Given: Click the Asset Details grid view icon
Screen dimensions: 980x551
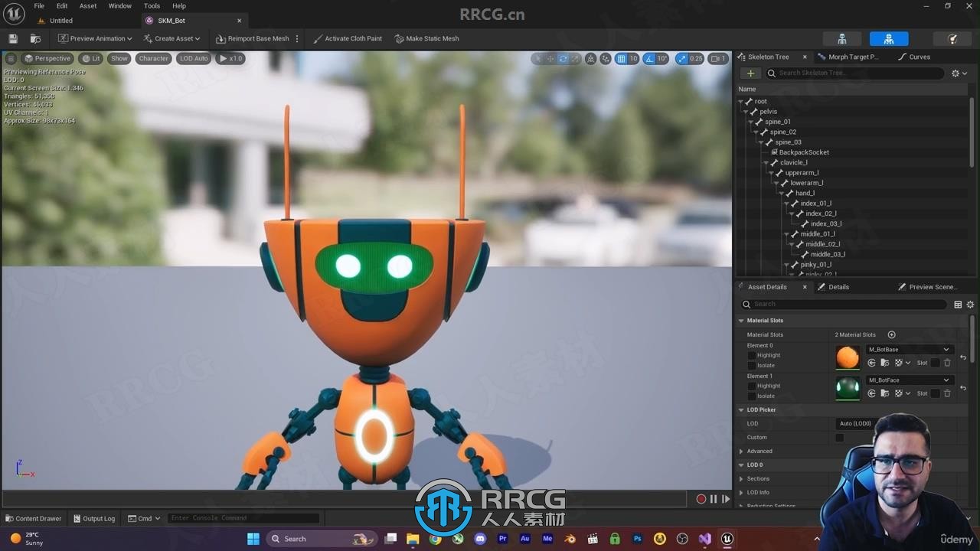Looking at the screenshot, I should coord(958,305).
